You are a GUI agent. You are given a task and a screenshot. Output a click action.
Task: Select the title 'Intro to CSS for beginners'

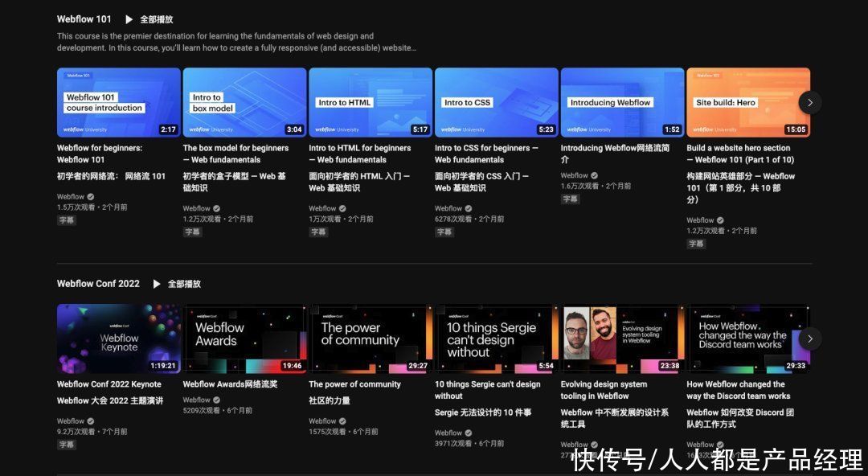[486, 154]
